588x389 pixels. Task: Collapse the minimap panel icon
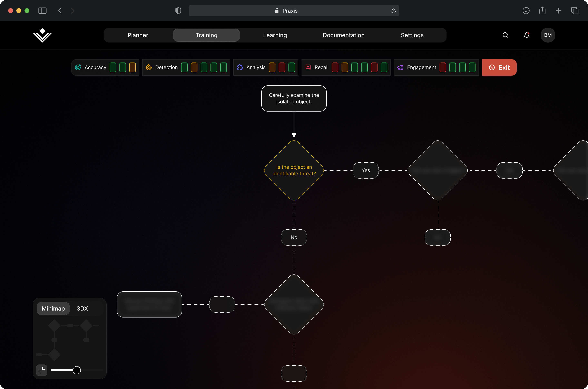42,370
